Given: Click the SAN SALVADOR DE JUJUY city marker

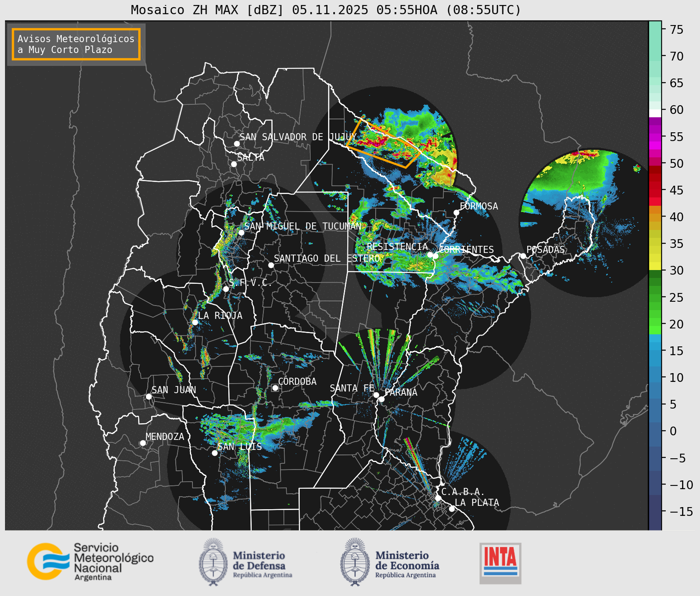Looking at the screenshot, I should tap(237, 144).
